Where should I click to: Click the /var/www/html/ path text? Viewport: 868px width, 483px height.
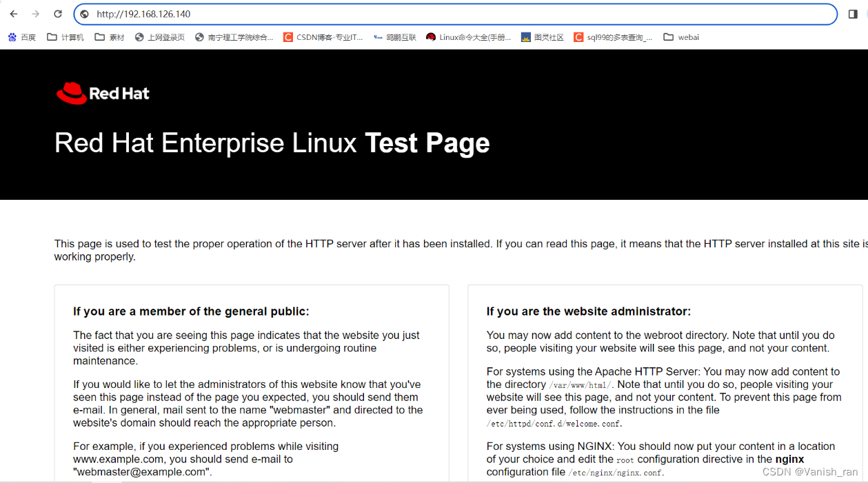(x=581, y=385)
